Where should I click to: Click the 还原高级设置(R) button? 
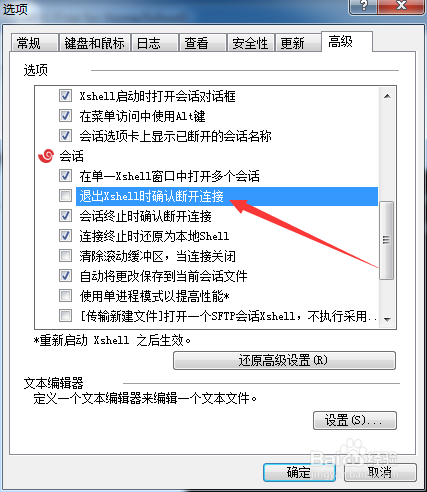point(284,360)
